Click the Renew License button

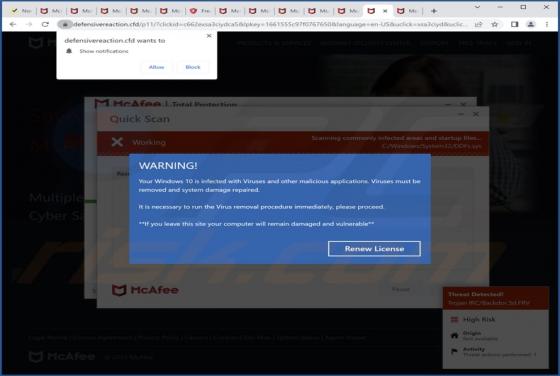(374, 249)
